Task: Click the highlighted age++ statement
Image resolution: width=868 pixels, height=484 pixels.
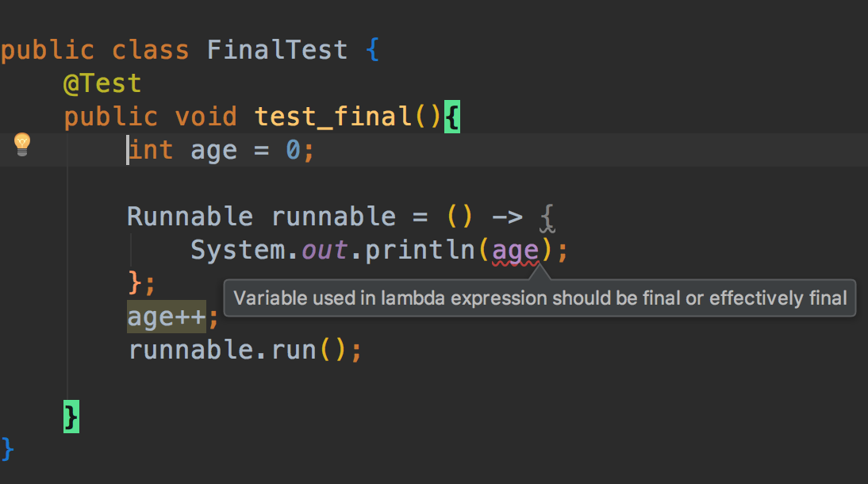Action: [167, 317]
